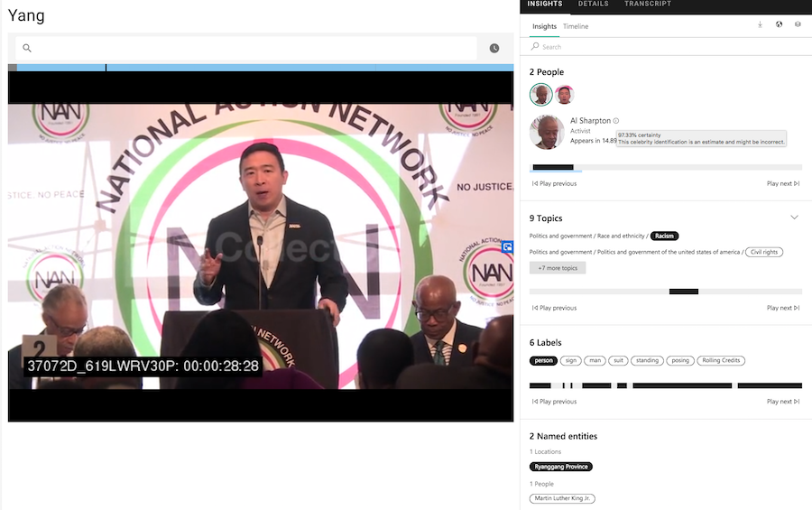Click the blue overlay icon on video
Screen dimensions: 812x510
tap(507, 247)
